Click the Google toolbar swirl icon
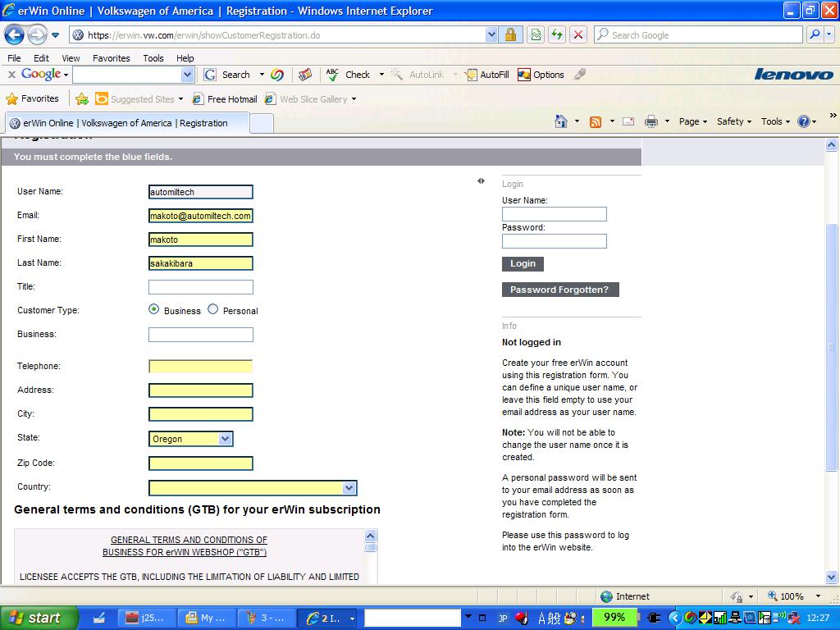 (x=277, y=75)
